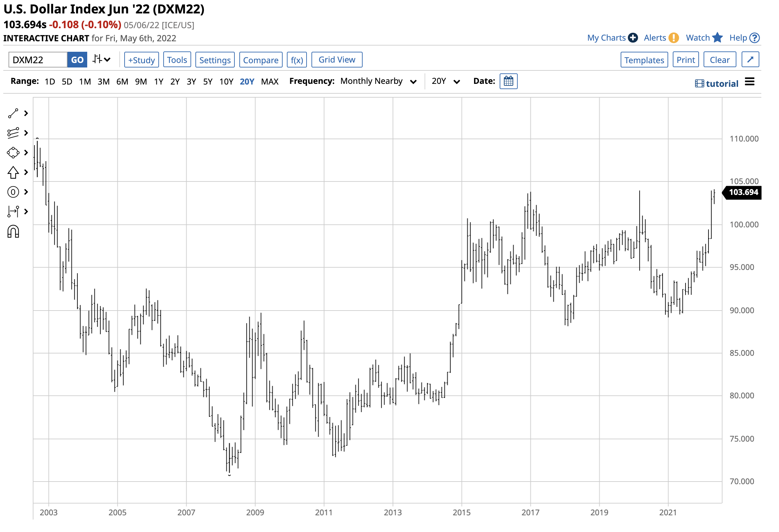Click the GO button
Screen dimensions: 779x532
click(x=77, y=60)
